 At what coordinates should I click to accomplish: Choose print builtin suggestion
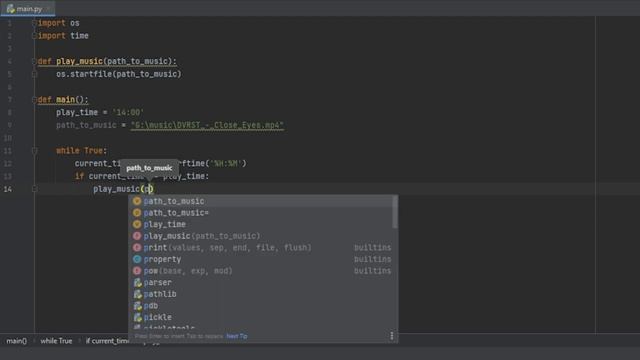coord(261,247)
